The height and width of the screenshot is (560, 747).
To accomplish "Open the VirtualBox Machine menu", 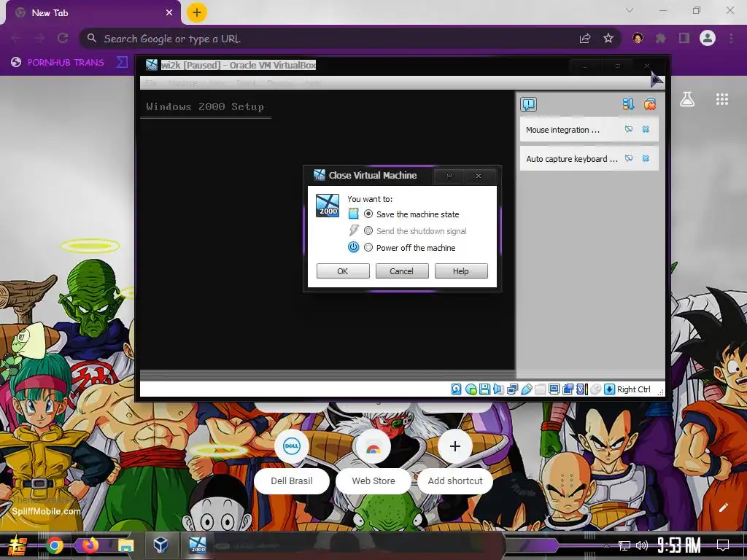I will tap(183, 83).
